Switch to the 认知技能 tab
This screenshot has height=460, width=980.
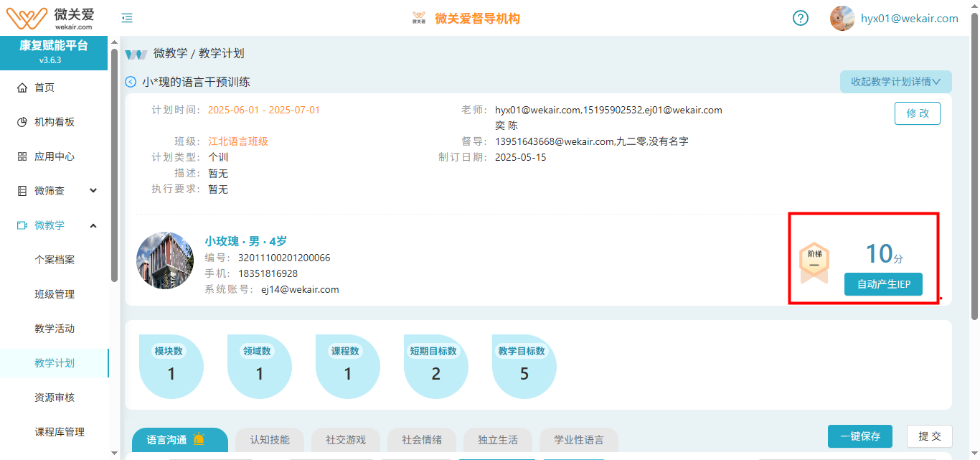(x=270, y=440)
